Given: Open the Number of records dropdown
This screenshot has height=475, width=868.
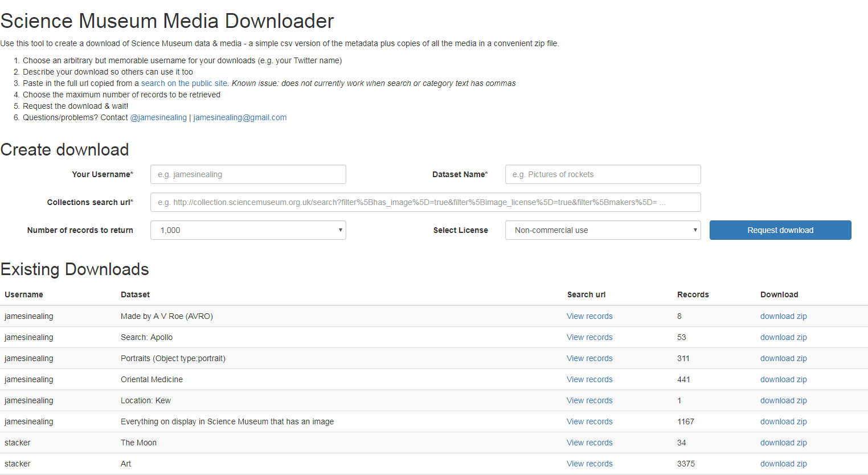Looking at the screenshot, I should [248, 230].
